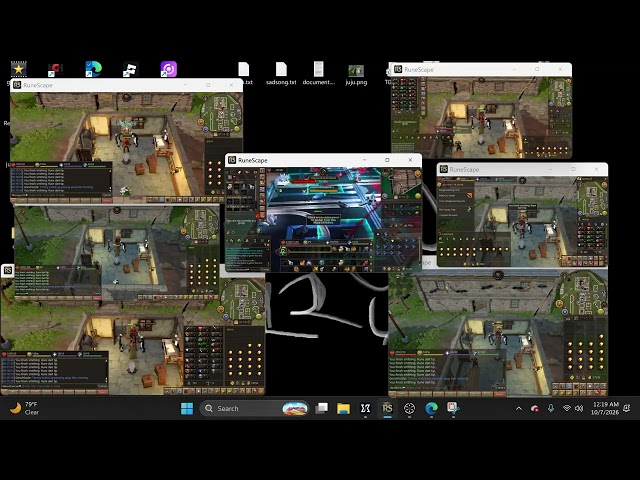Open the purple circular app desktop shortcut
Screen dimensions: 640x480
coord(168,69)
